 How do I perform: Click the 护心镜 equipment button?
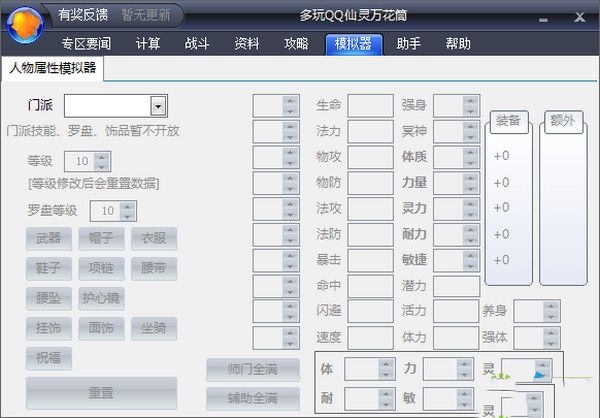(x=101, y=298)
